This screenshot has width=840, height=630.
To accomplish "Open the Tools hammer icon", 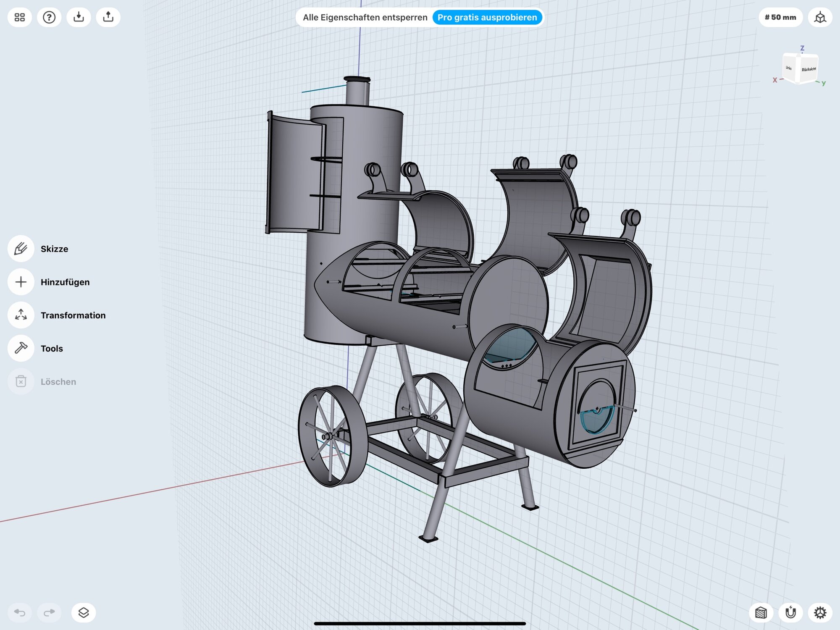I will (21, 348).
